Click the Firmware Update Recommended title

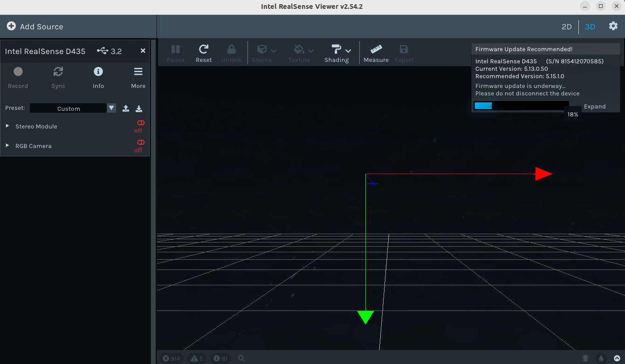524,49
